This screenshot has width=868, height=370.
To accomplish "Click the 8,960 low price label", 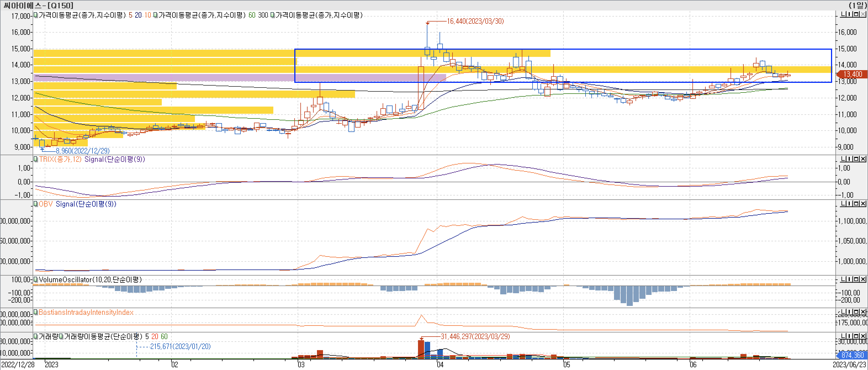I will click(x=83, y=151).
